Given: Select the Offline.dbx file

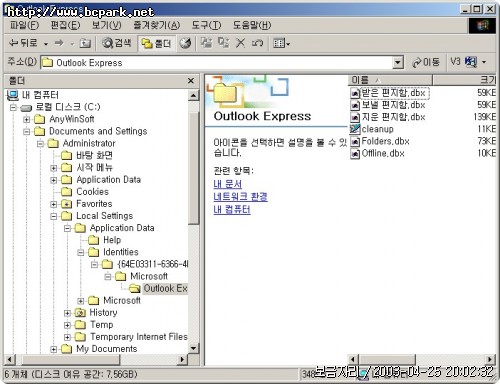Looking at the screenshot, I should click(383, 153).
